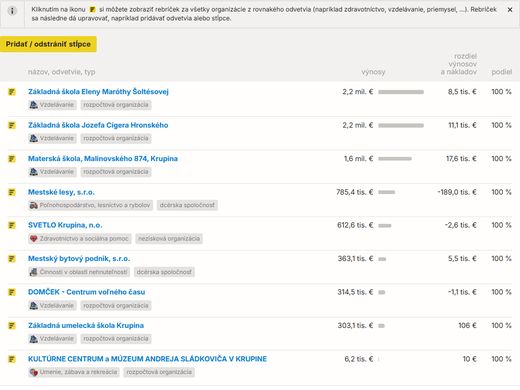The width and height of the screenshot is (520, 390).
Task: Click ranking icon beside KULTÚRNE CENTRUM a MÚZEUM
Action: (x=12, y=359)
